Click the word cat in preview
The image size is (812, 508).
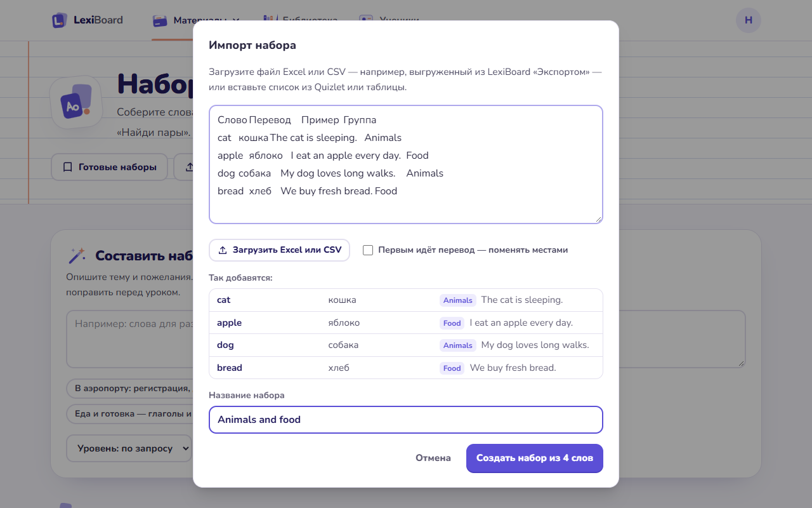pos(224,300)
